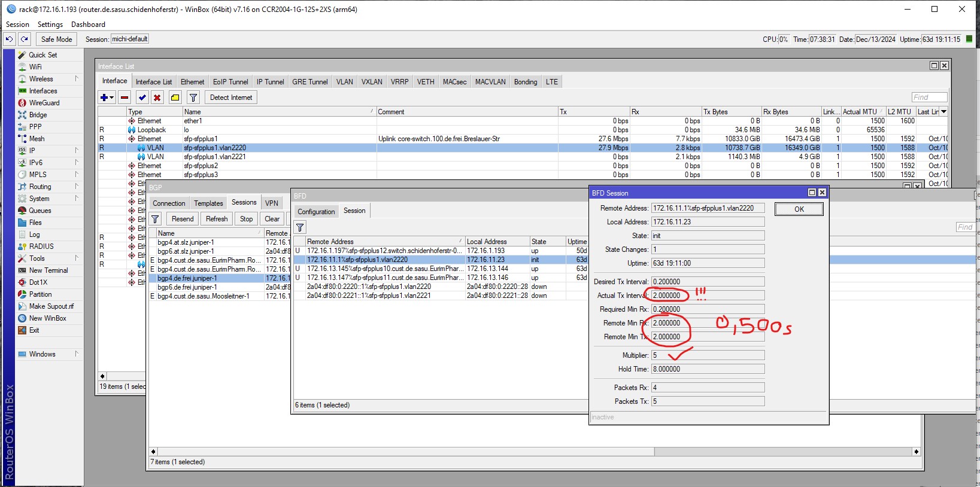Click Refresh button in BGP
This screenshot has height=487, width=980.
(217, 219)
